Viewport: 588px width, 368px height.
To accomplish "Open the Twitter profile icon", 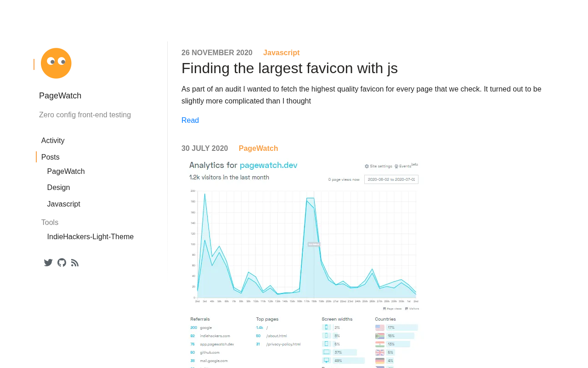I will [48, 263].
